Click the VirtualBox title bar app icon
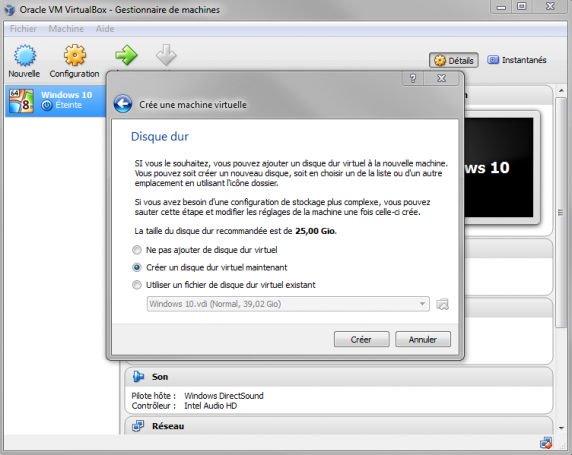572x455 pixels. pos(10,9)
